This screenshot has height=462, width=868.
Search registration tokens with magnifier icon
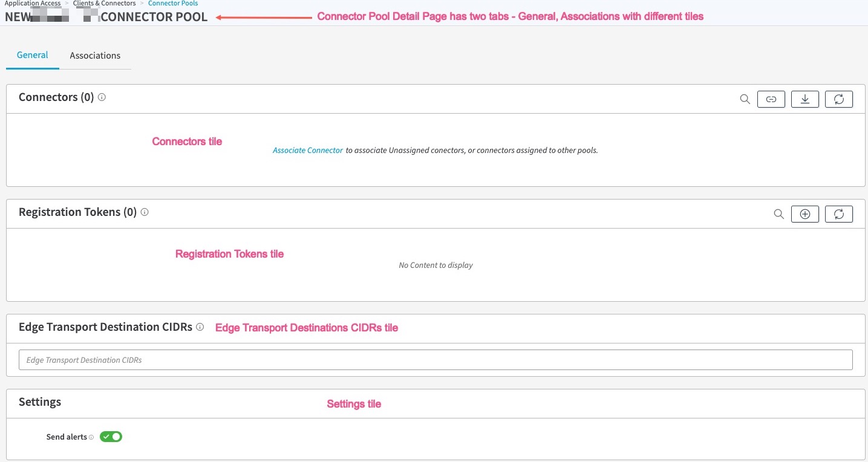pyautogui.click(x=779, y=214)
